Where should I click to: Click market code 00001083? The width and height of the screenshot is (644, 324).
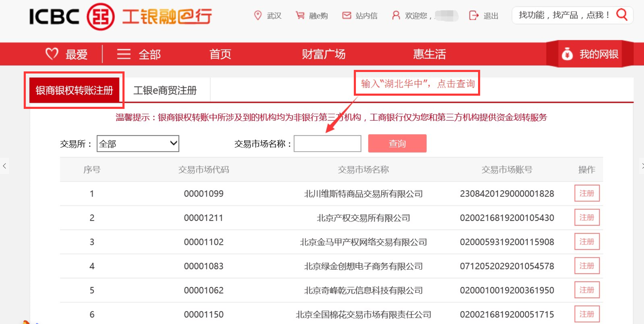click(204, 266)
